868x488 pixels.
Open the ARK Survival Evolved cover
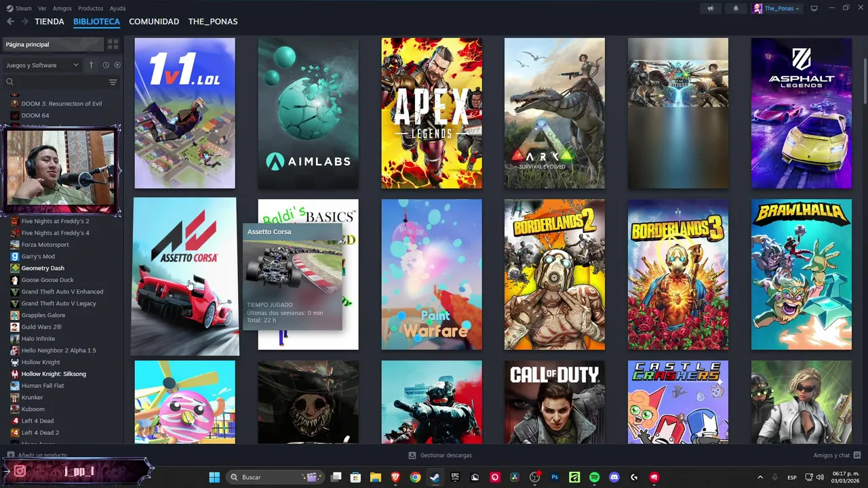[555, 113]
